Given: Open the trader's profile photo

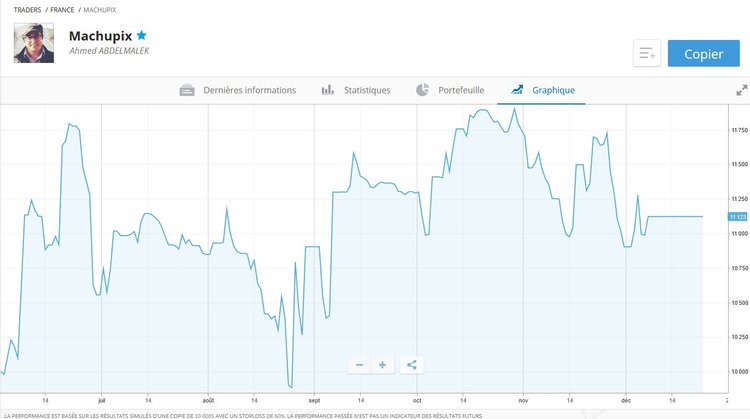Looking at the screenshot, I should (34, 43).
